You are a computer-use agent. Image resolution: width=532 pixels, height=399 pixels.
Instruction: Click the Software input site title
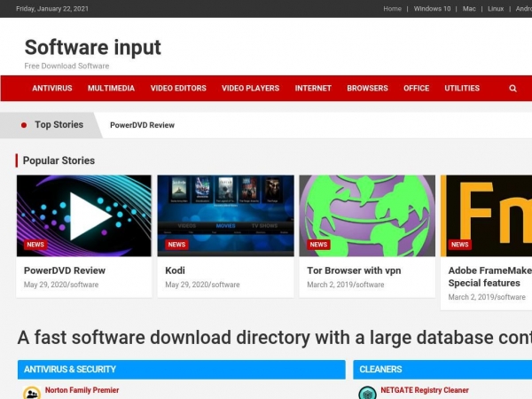92,48
